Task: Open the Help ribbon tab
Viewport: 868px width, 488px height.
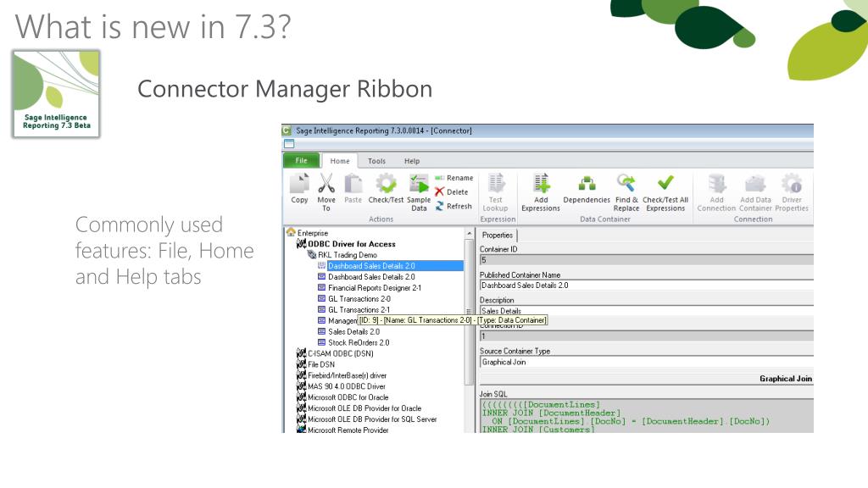Action: 412,161
